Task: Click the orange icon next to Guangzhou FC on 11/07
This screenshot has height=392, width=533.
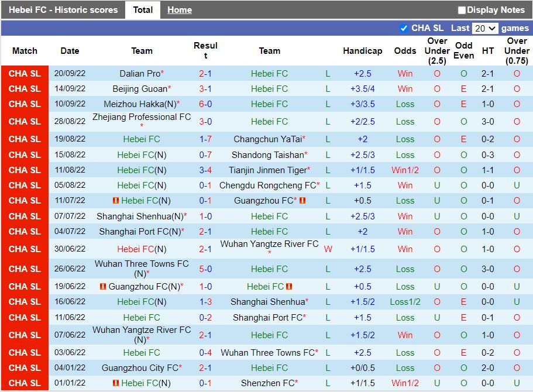Action: tap(303, 201)
